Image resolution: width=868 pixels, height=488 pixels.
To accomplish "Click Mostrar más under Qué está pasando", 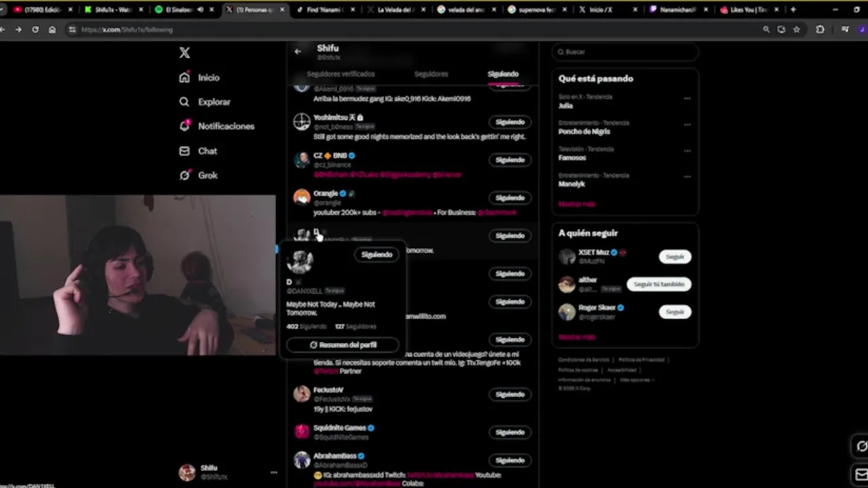I will [x=576, y=204].
